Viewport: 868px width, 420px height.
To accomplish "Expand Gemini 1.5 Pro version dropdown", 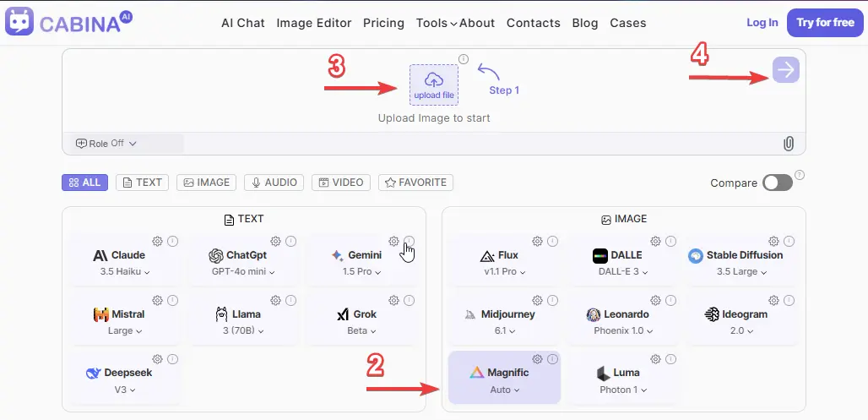I will (x=361, y=271).
